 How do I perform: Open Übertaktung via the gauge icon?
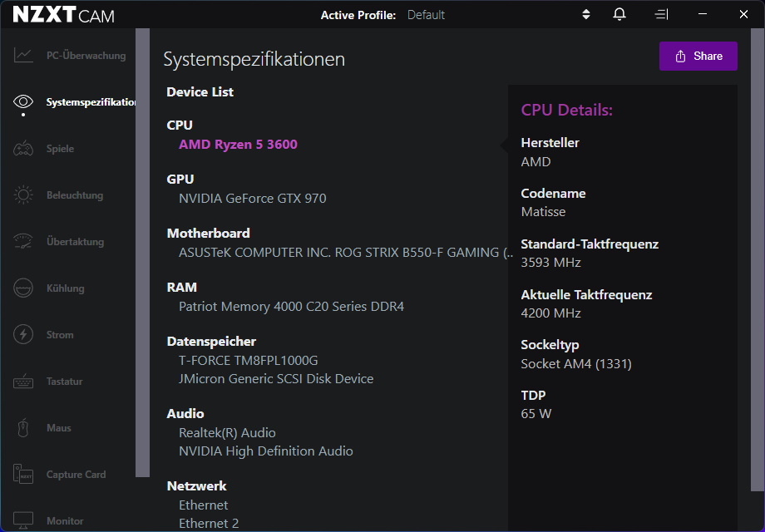(22, 241)
